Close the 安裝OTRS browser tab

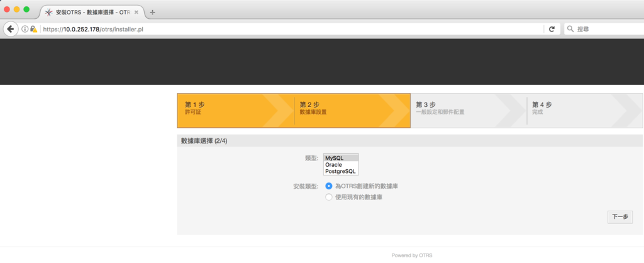pos(136,13)
